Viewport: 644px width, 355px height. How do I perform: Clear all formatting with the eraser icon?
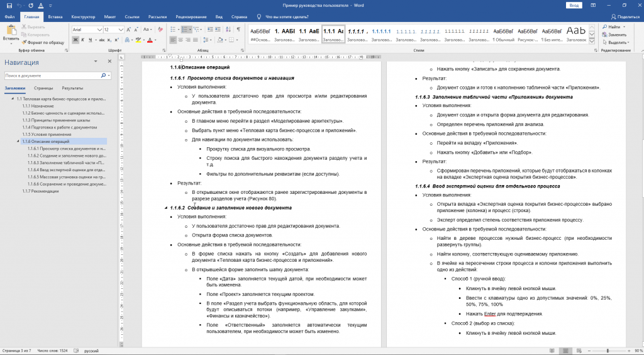point(160,30)
